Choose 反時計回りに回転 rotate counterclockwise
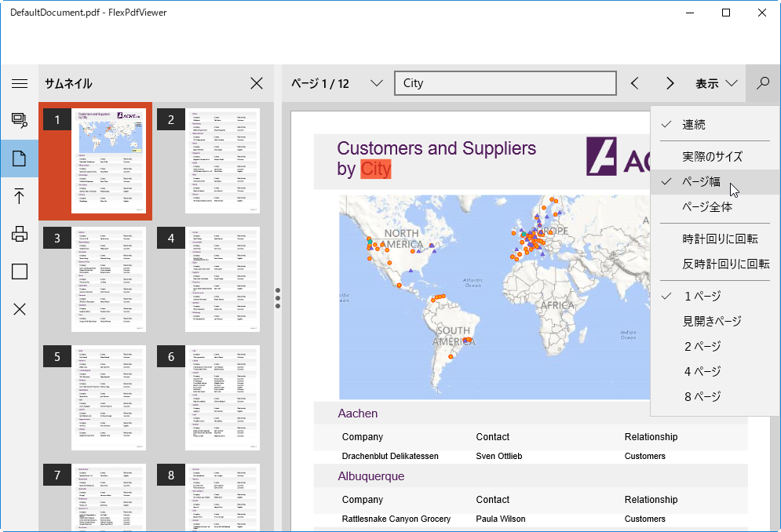The height and width of the screenshot is (532, 781). point(715,264)
